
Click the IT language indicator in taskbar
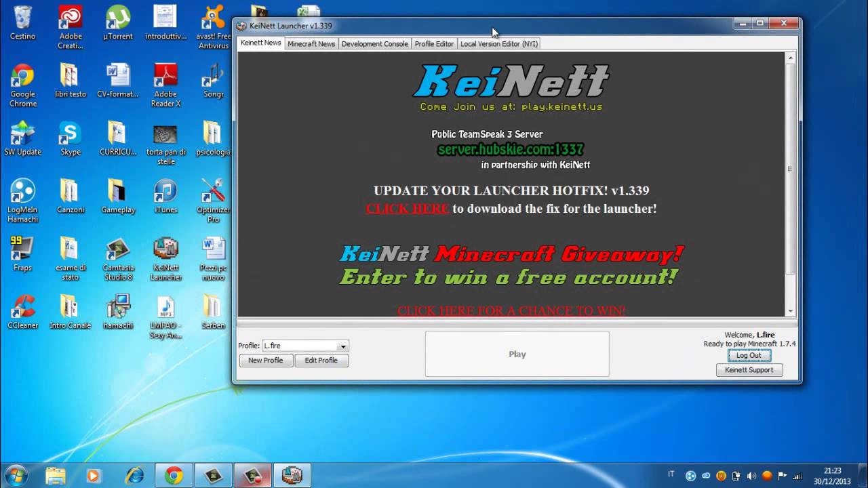(671, 474)
